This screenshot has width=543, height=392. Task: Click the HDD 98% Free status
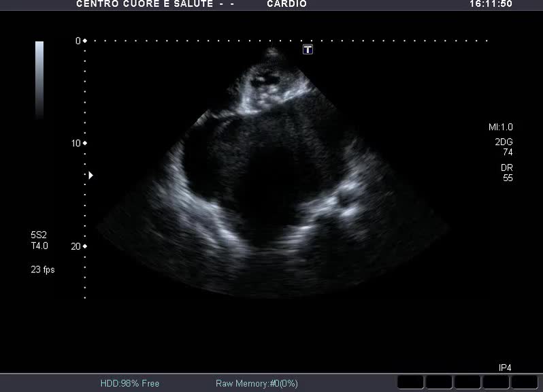(x=129, y=384)
